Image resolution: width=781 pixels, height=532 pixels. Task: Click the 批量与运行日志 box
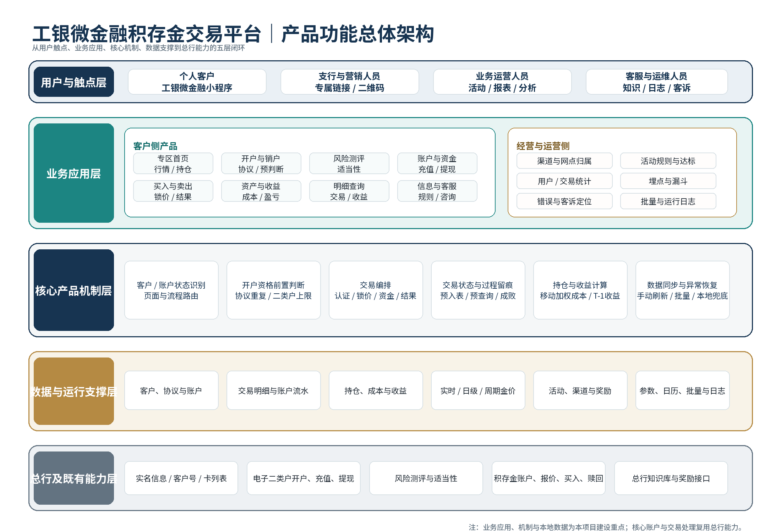668,201
